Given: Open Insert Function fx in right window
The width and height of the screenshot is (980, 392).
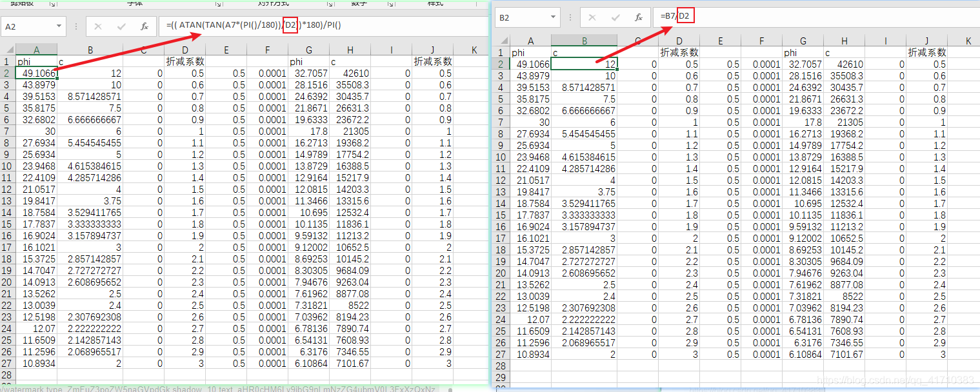Looking at the screenshot, I should [639, 17].
